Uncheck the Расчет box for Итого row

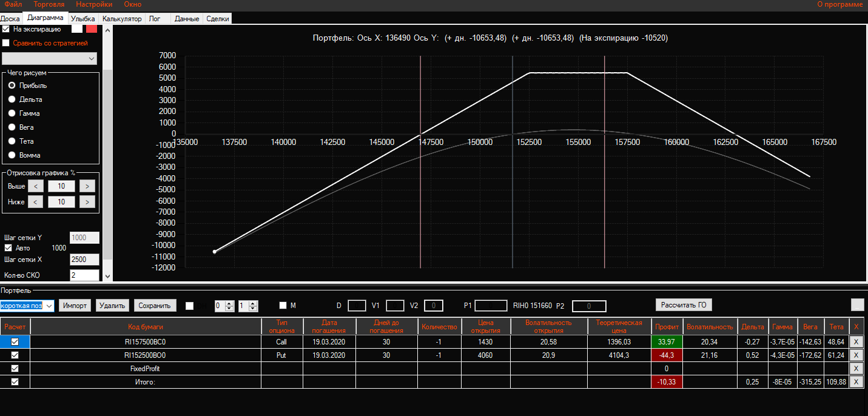(x=15, y=382)
